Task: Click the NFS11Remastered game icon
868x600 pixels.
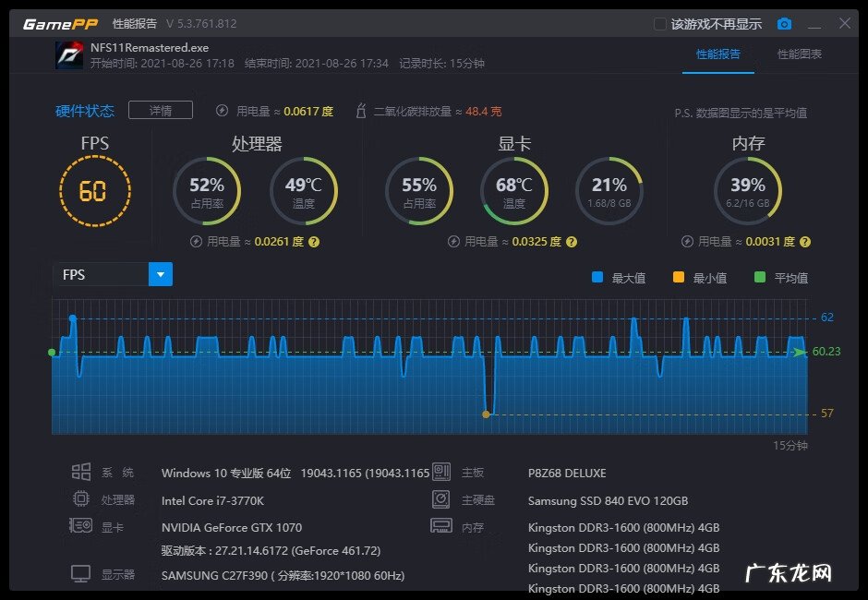Action: [69, 55]
